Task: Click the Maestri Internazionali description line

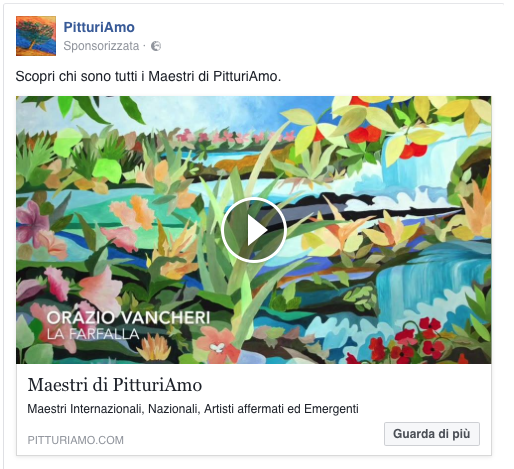Action: pyautogui.click(x=193, y=409)
